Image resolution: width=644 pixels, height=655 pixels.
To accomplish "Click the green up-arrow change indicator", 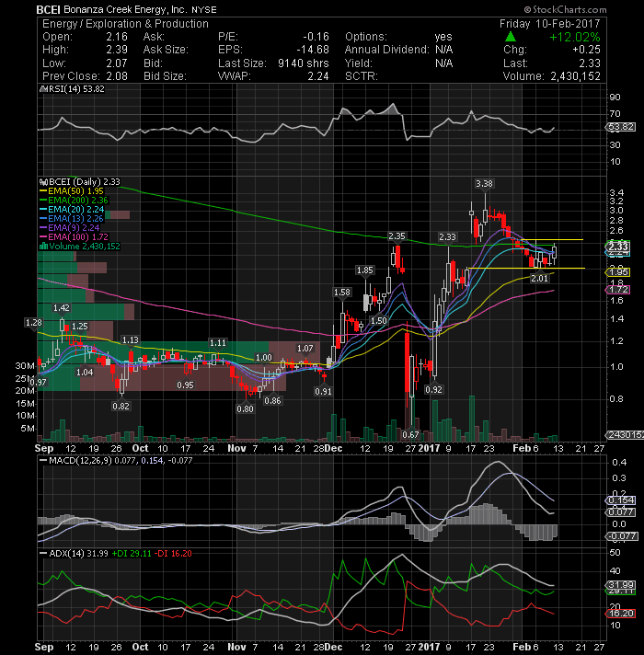I will (x=511, y=37).
